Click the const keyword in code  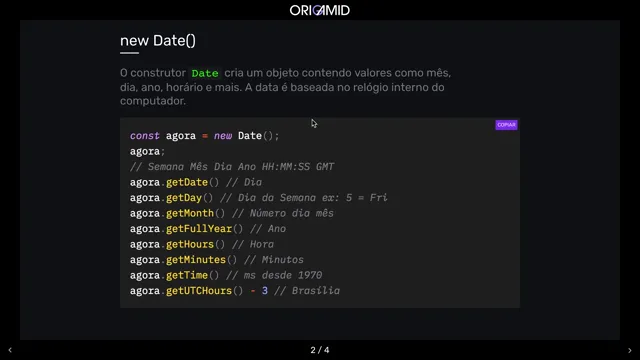(144, 136)
